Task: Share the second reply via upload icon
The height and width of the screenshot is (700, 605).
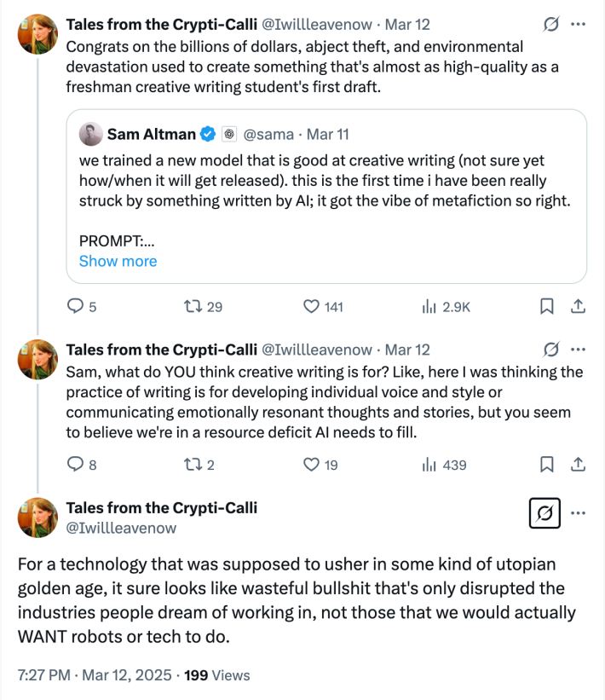Action: pos(578,464)
